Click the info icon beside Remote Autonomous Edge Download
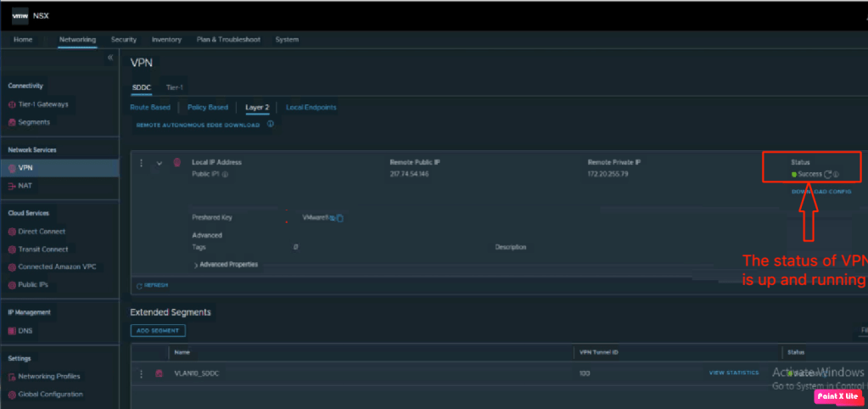This screenshot has height=409, width=868. click(x=271, y=124)
